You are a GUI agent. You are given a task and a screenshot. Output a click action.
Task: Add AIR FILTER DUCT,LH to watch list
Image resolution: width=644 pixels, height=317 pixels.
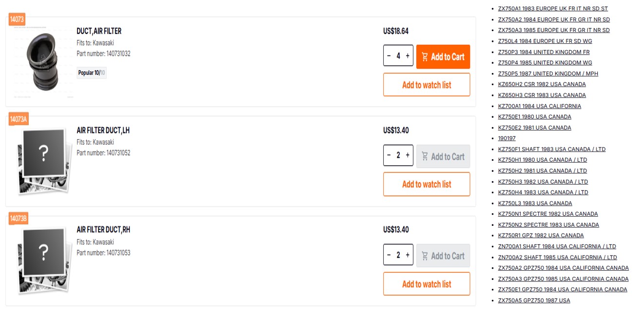427,184
